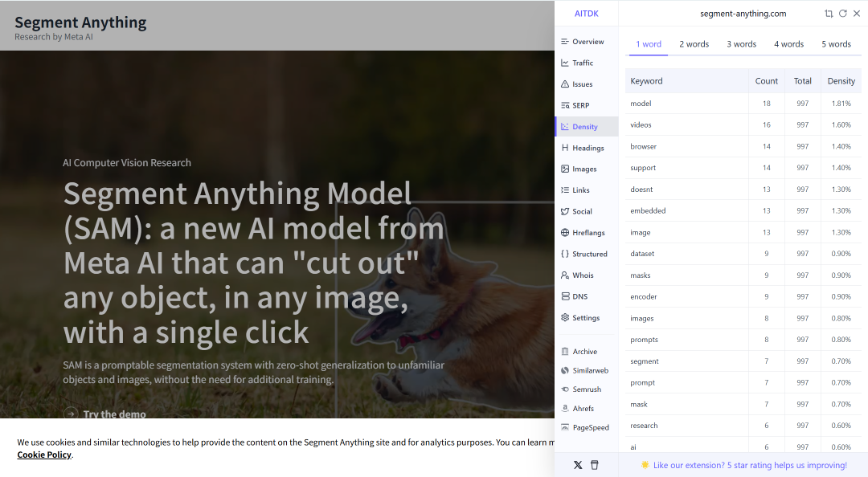Viewport: 868px width, 477px height.
Task: Select the 'embedded' keyword cell
Action: [x=687, y=211]
